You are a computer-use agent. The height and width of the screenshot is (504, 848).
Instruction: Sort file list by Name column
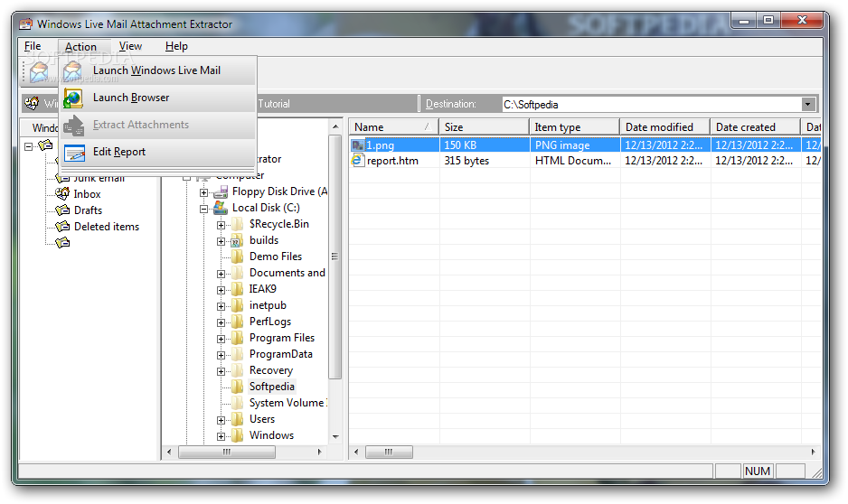(393, 127)
